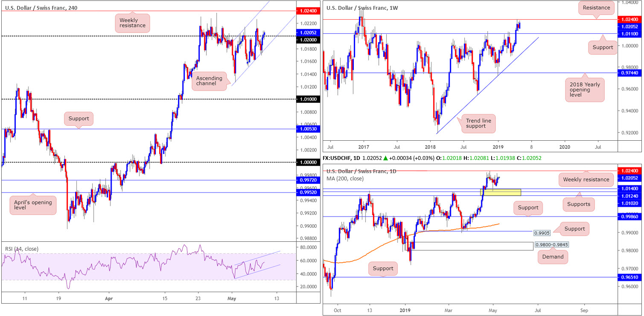Click the blue 1.01400 price label on the daily chart

pyautogui.click(x=630, y=188)
